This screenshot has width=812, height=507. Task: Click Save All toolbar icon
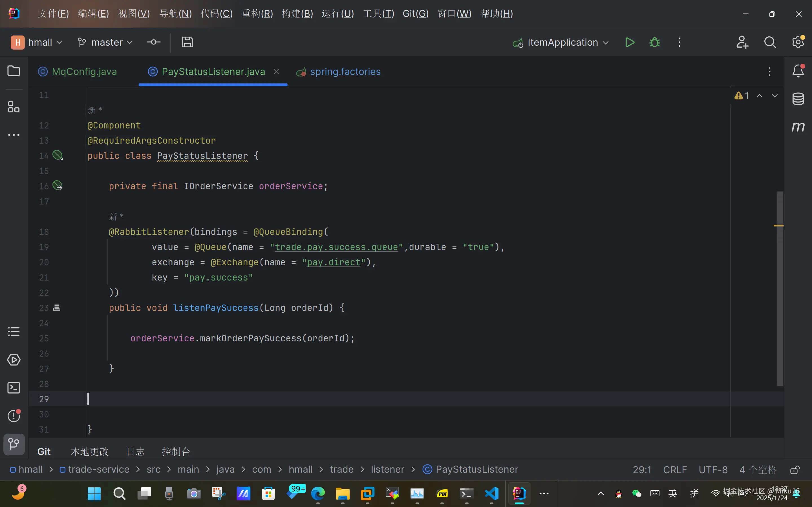click(187, 42)
